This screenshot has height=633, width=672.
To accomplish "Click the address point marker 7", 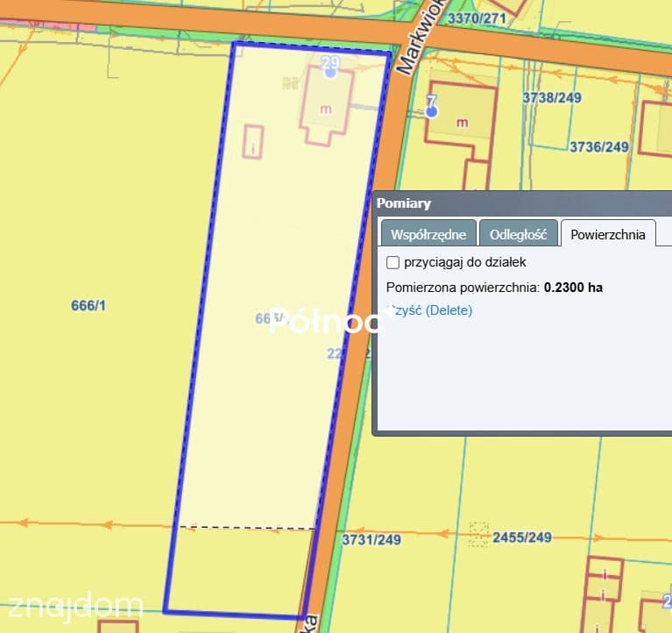I will 432,111.
